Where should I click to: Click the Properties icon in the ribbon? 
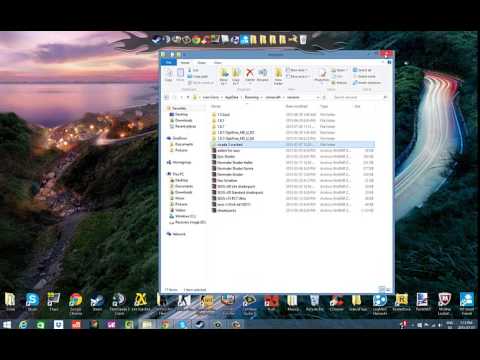click(322, 74)
